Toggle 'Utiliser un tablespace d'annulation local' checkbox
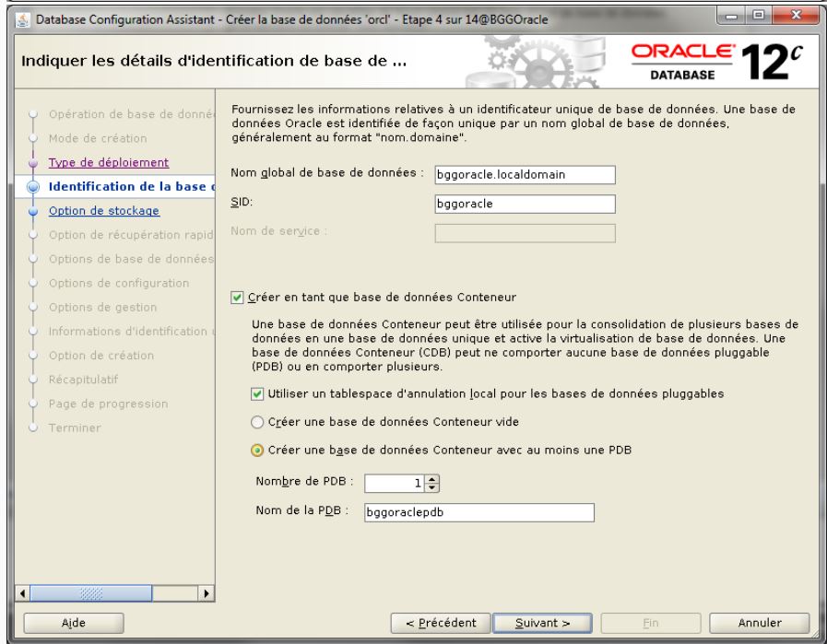Screen dimensions: 827x644 click(257, 394)
